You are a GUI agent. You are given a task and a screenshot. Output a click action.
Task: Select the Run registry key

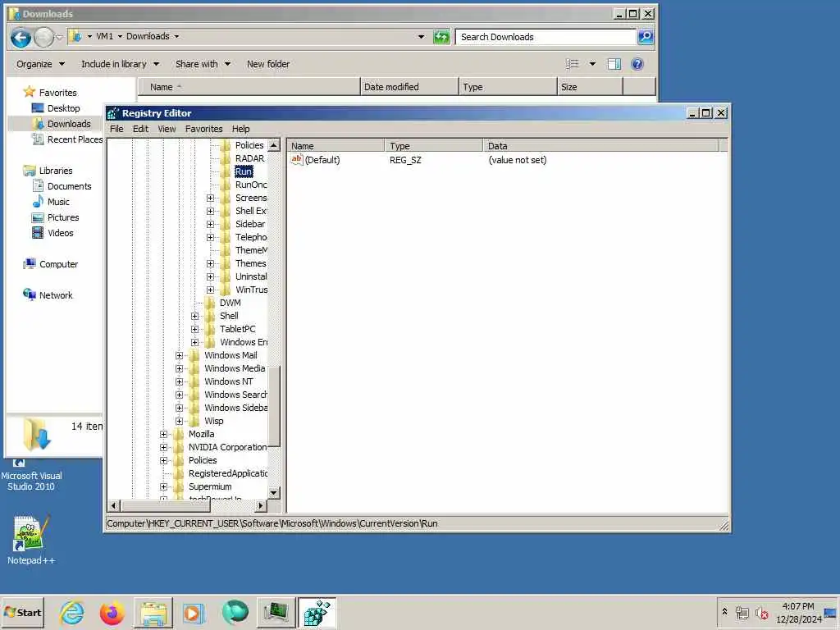point(243,171)
